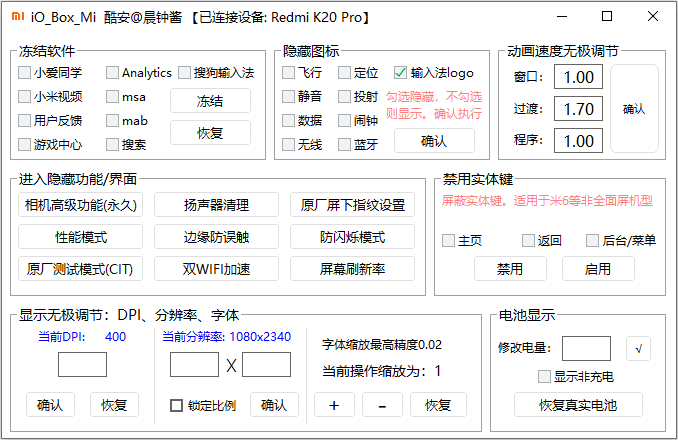Minimize the iO_Box_Mi window
Image resolution: width=678 pixels, height=440 pixels.
click(x=562, y=16)
